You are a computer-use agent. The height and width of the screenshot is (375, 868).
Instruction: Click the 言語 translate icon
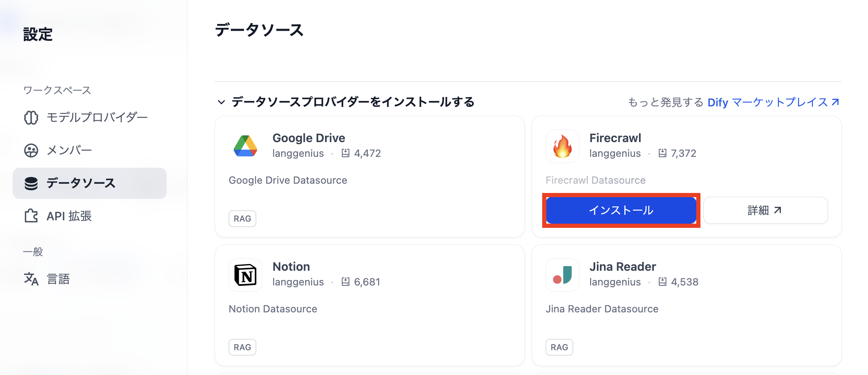coord(31,279)
